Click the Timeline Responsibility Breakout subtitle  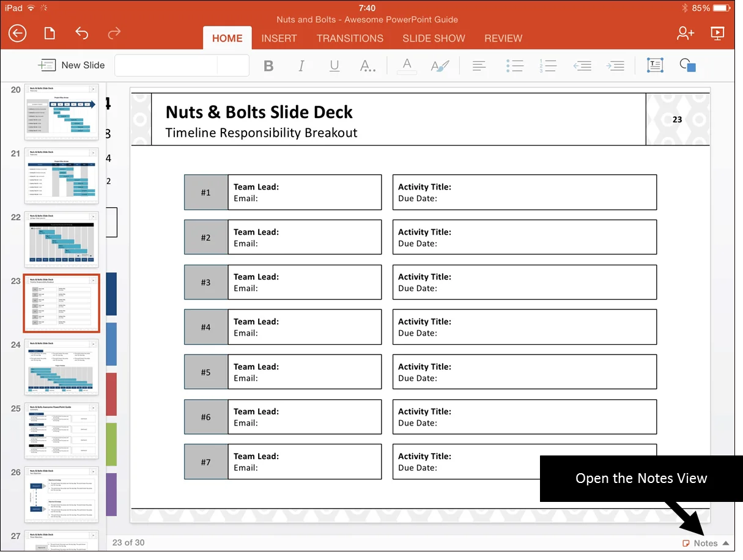click(261, 133)
